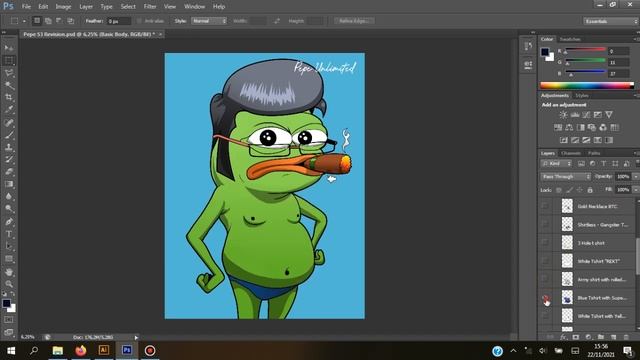Image resolution: width=640 pixels, height=360 pixels.
Task: Open the Fill slider dropdown arrow
Action: click(635, 190)
